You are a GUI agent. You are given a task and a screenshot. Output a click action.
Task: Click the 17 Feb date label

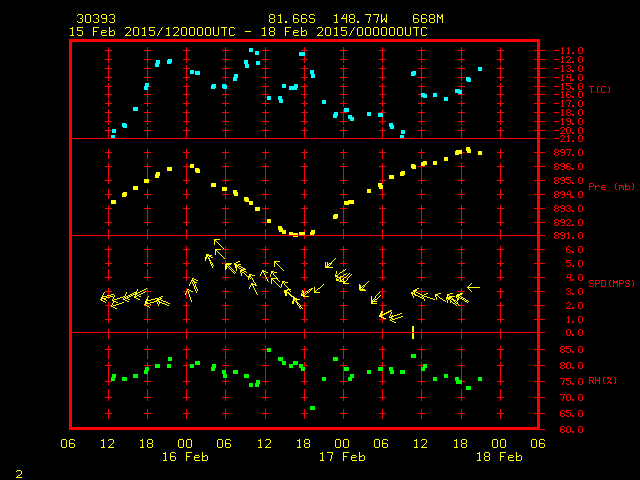point(342,457)
